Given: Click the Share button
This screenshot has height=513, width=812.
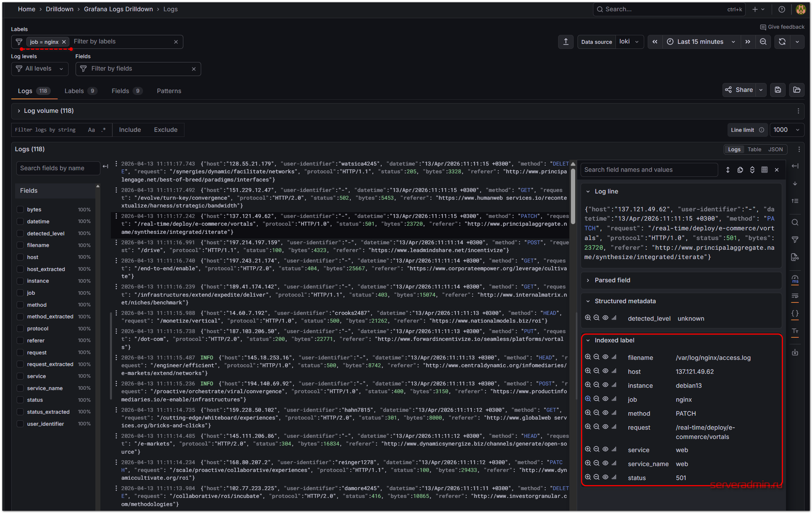Looking at the screenshot, I should tap(739, 90).
